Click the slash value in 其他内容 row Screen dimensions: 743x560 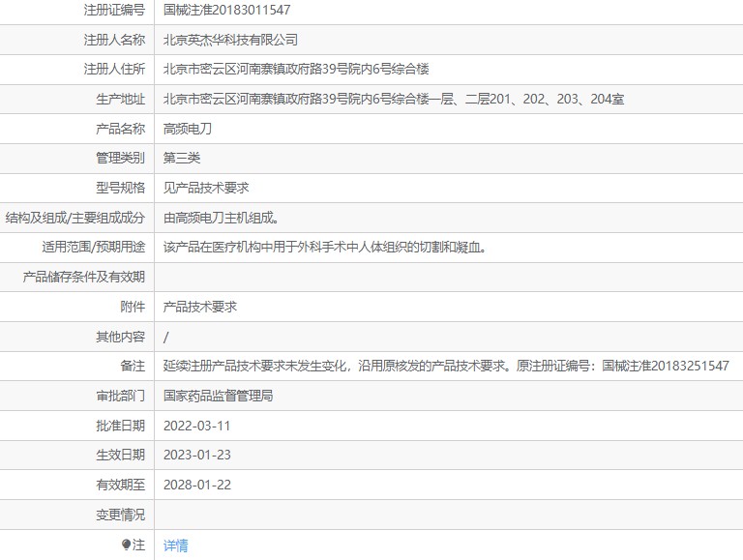(x=165, y=337)
